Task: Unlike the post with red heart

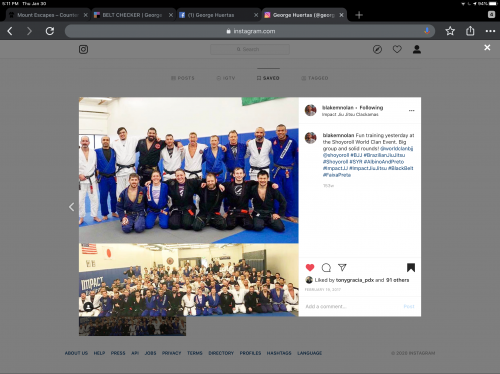Action: coord(310,267)
